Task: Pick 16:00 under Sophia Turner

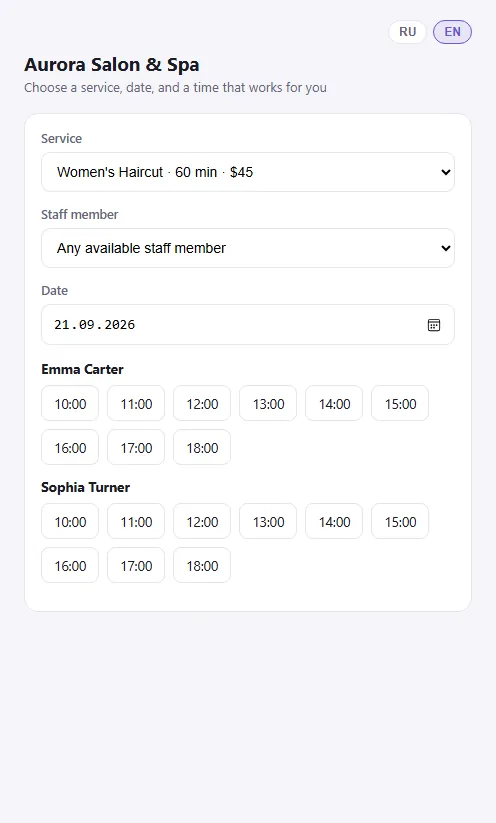Action: click(x=70, y=566)
